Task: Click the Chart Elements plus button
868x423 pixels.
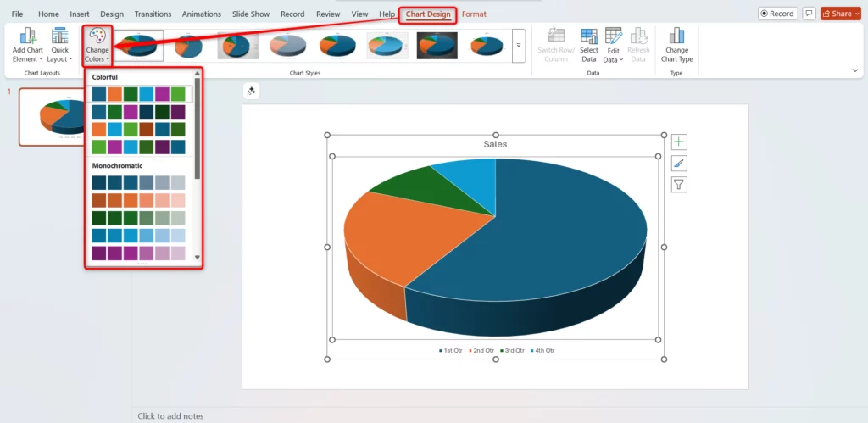Action: (x=679, y=142)
